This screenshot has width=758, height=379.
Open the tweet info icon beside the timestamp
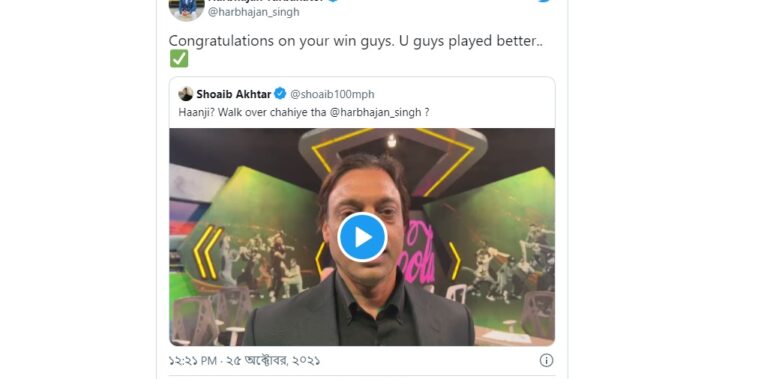pos(546,361)
